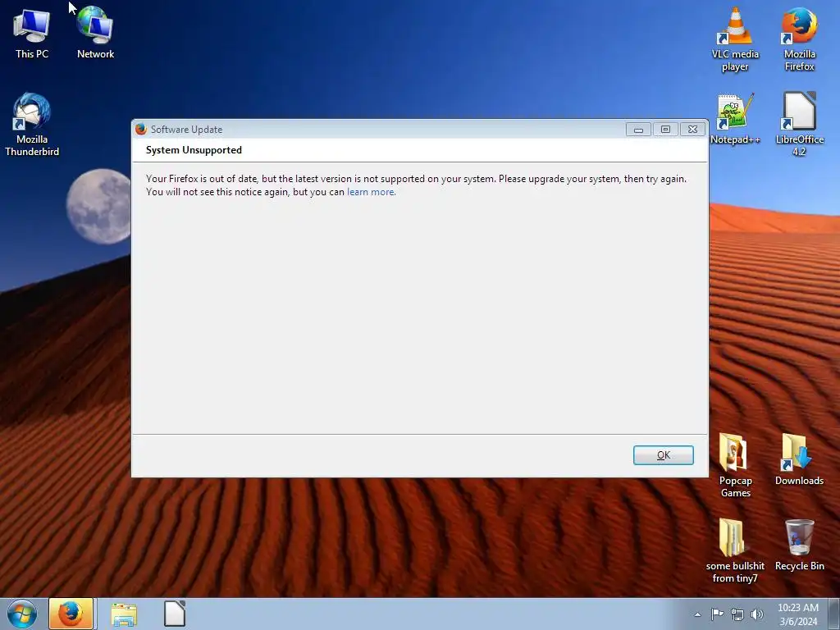
Task: Open Windows Explorer from taskbar
Action: (124, 614)
